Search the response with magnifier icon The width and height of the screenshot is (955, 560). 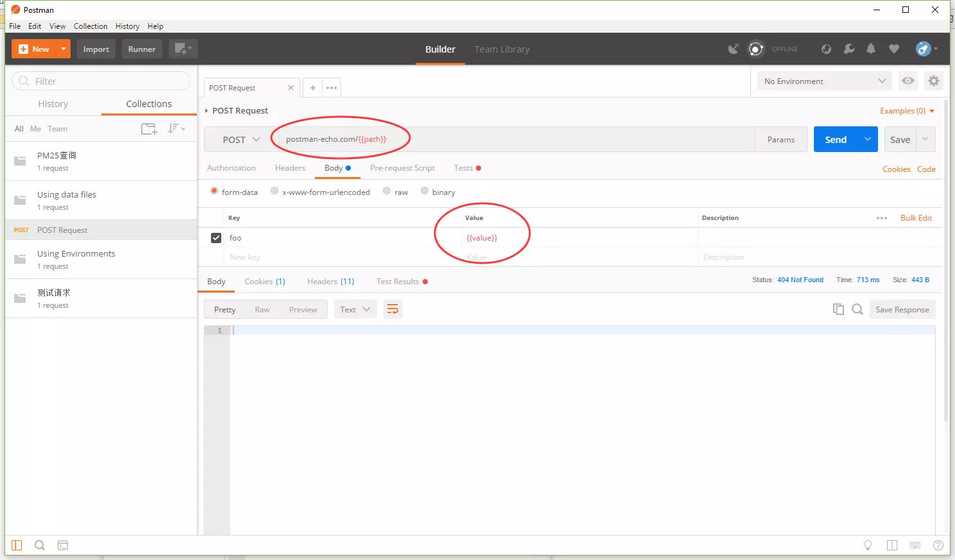(x=858, y=309)
